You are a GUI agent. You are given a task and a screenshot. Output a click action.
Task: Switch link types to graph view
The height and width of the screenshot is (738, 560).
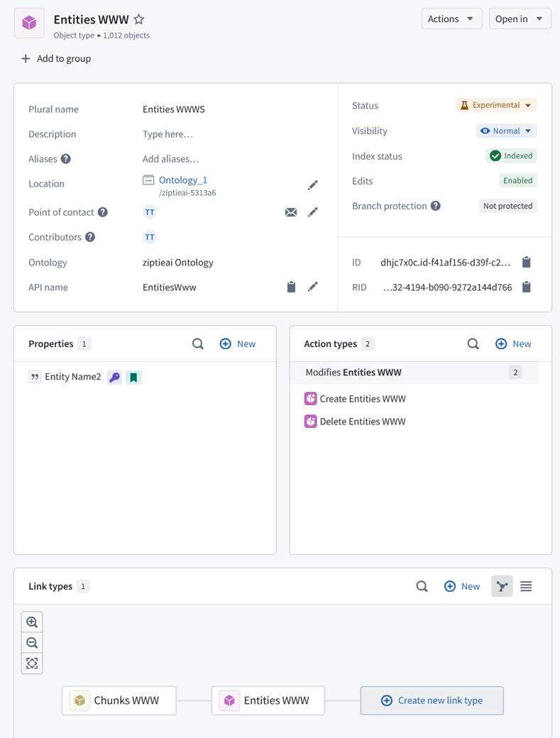(502, 586)
